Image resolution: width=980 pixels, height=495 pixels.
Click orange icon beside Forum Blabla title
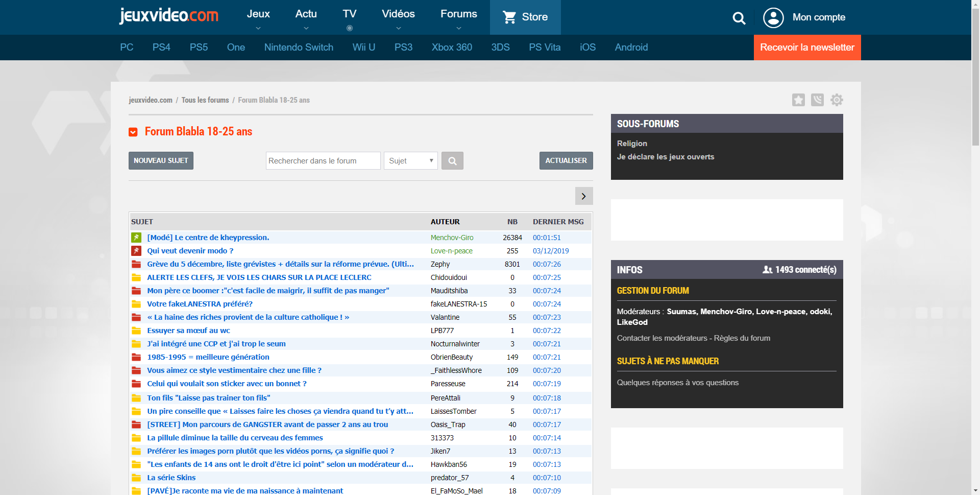click(133, 132)
